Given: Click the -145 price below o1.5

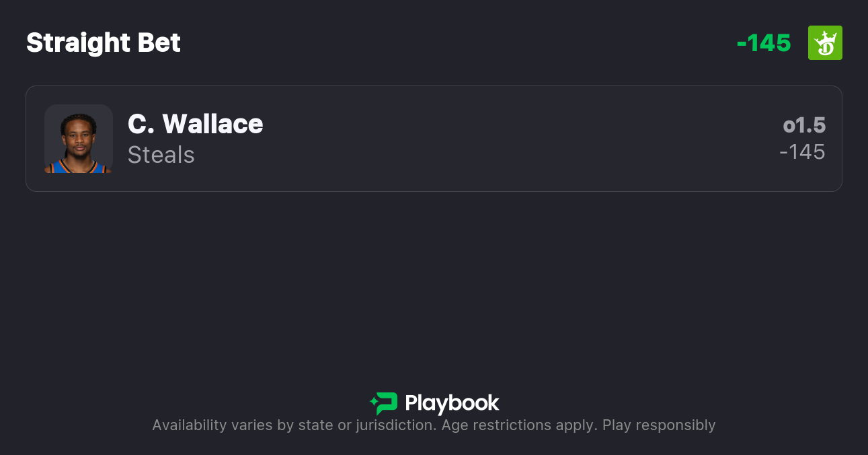Looking at the screenshot, I should pyautogui.click(x=803, y=152).
